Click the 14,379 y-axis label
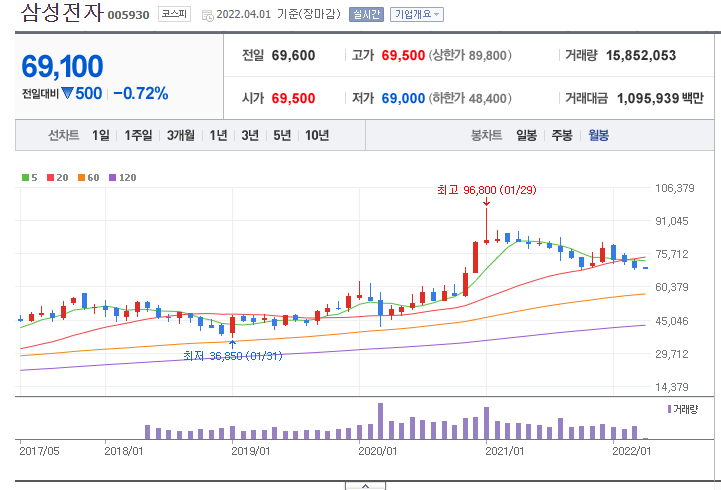 pyautogui.click(x=672, y=387)
